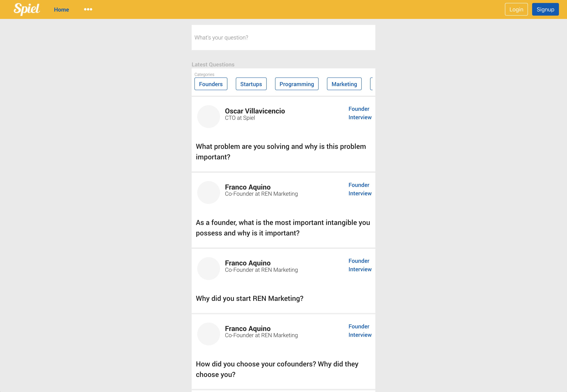The width and height of the screenshot is (567, 392).
Task: Click avatar beside REN Marketing start question
Action: click(x=208, y=268)
